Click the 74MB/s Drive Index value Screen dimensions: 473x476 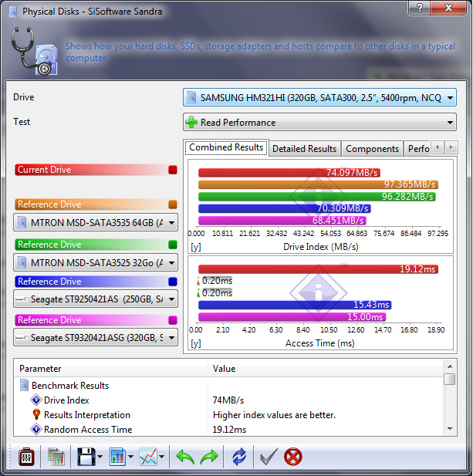coord(228,400)
